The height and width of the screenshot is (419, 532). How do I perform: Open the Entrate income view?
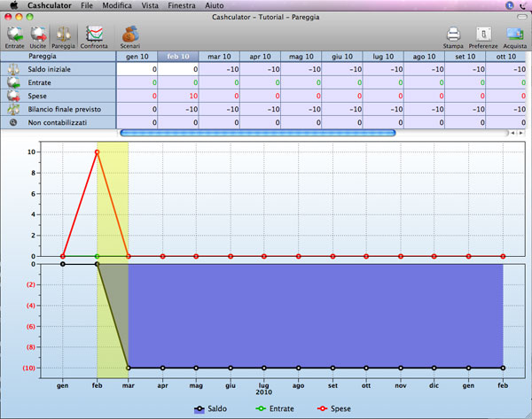(14, 35)
